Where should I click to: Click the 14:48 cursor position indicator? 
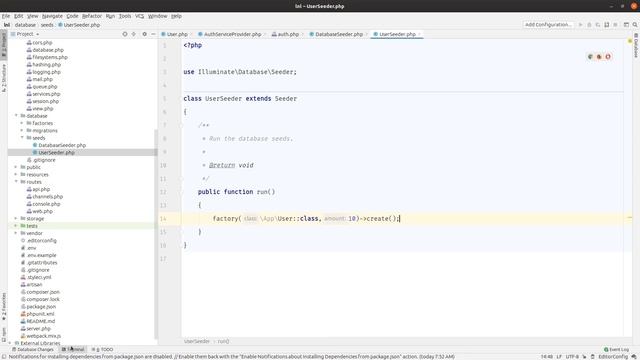(x=547, y=357)
